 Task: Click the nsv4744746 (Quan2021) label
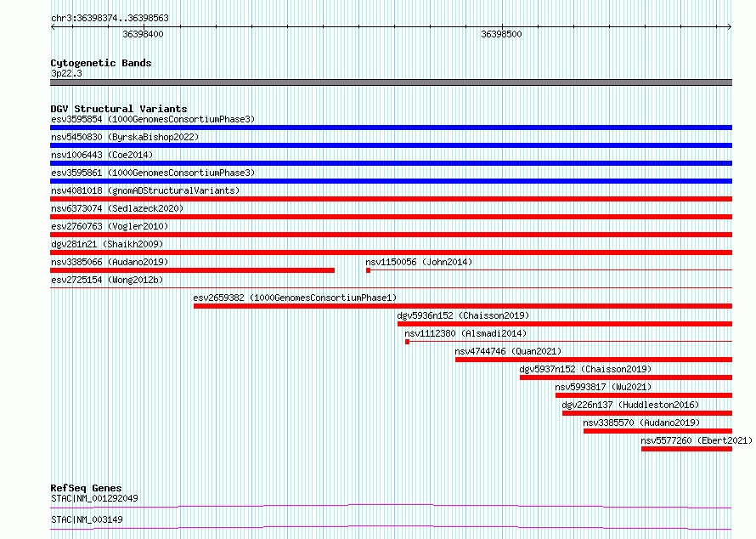508,351
